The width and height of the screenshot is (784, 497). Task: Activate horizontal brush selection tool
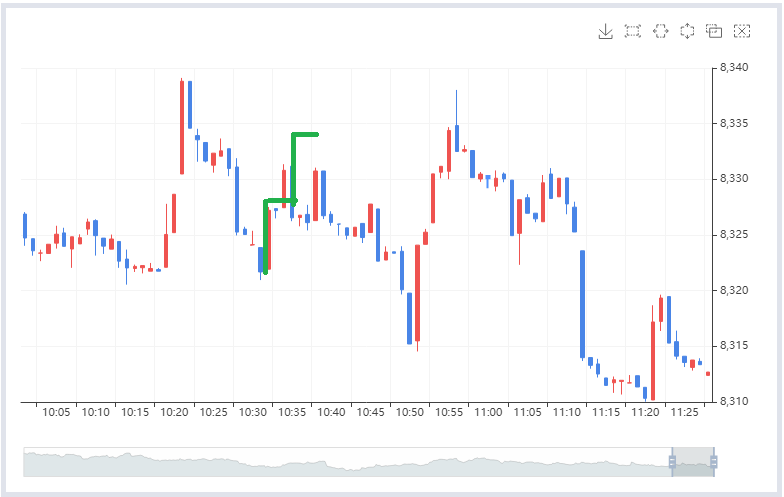660,32
